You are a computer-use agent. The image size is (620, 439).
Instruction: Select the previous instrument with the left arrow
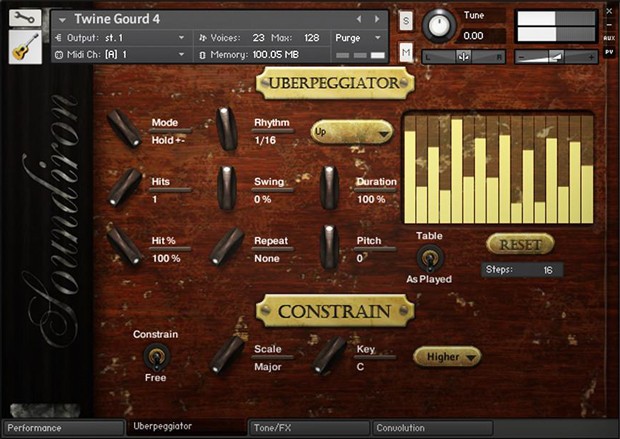[359, 19]
